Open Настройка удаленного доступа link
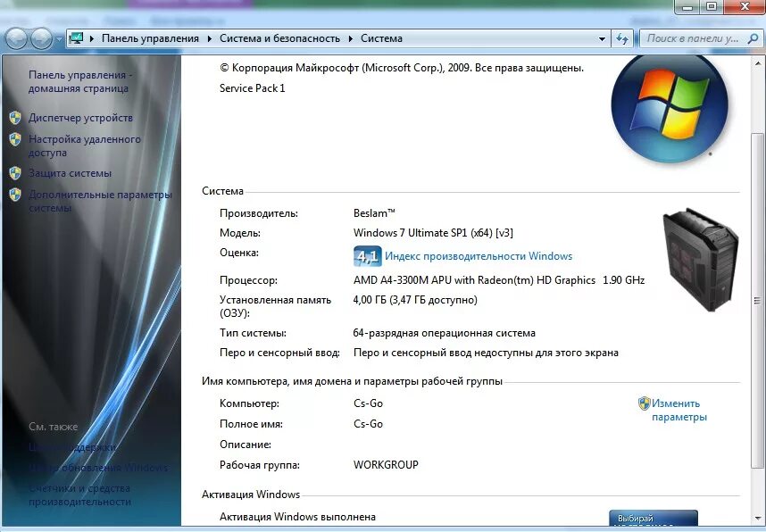 85,145
